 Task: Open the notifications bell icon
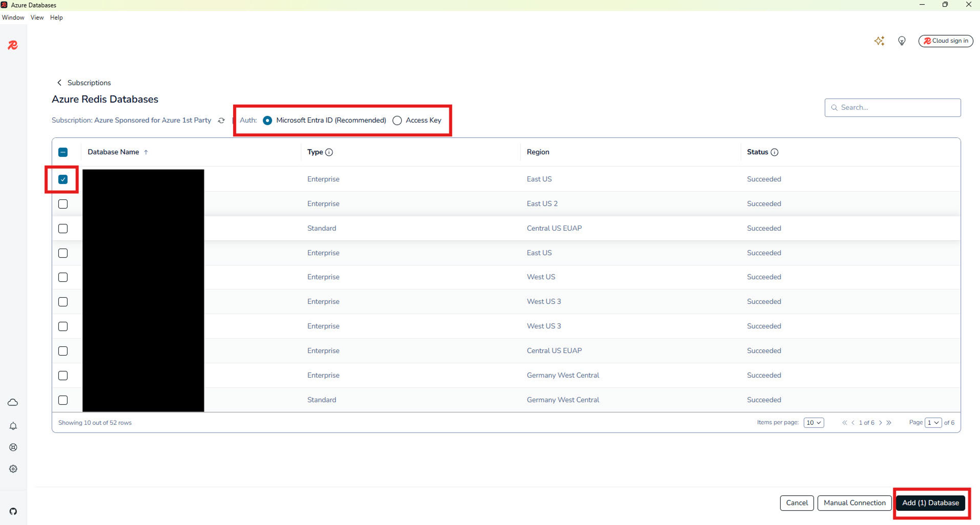click(13, 426)
